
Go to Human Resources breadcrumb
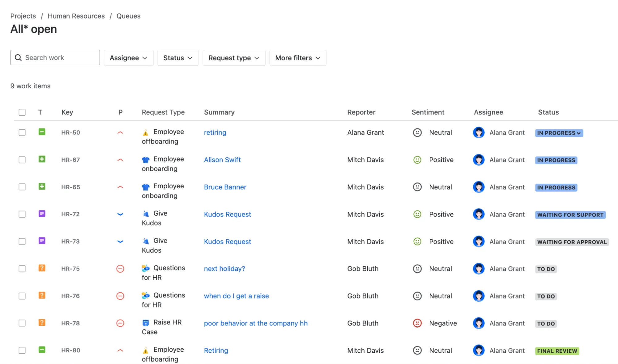(76, 16)
